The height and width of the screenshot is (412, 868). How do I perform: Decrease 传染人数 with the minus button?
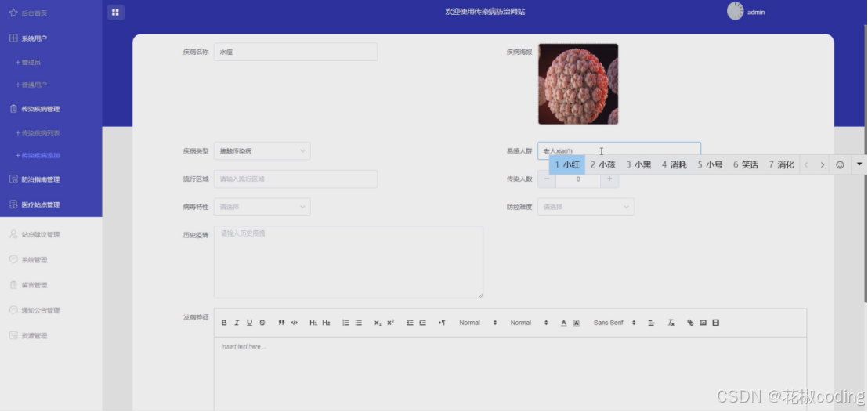(x=547, y=179)
